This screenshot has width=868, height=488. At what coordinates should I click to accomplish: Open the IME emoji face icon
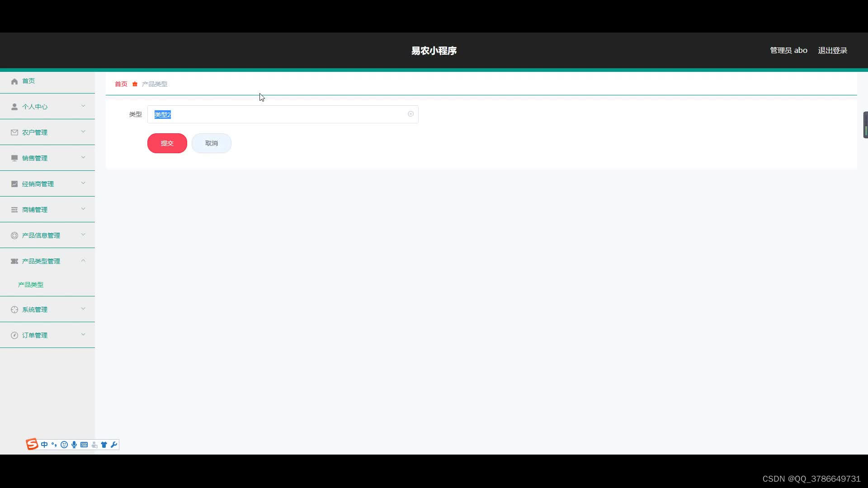point(64,445)
